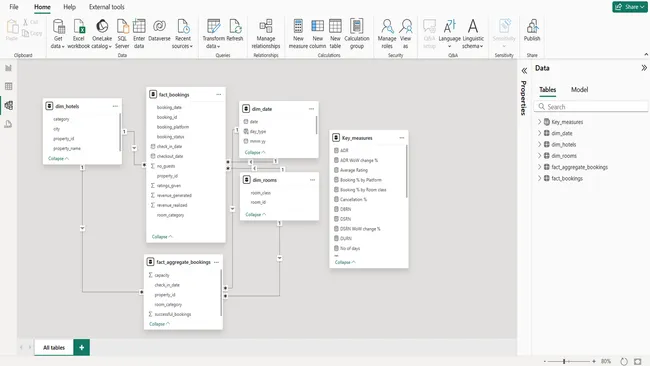Select the All tables layout tab
Viewport: 650px width, 366px height.
click(x=54, y=347)
